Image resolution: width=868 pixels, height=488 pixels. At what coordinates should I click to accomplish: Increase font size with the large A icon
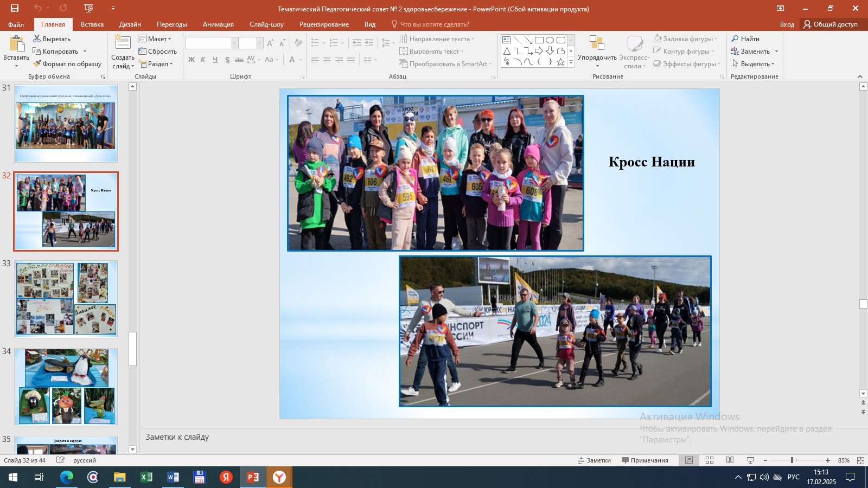coord(270,43)
